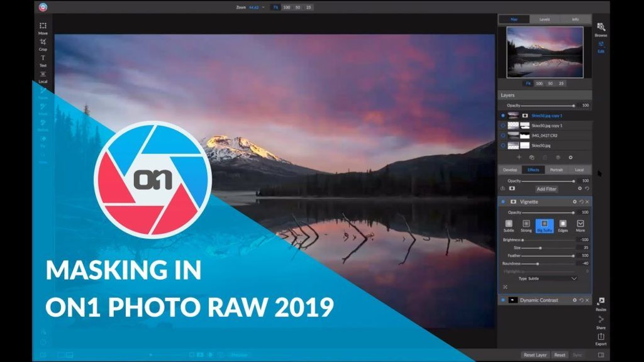Select the Text tool
Viewport: 644px width, 362px height.
point(43,61)
